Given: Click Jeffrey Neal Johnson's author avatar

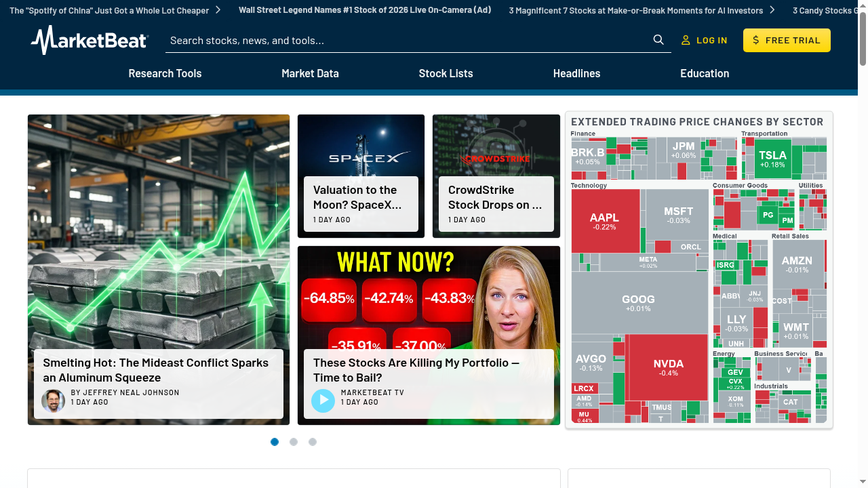Looking at the screenshot, I should [x=52, y=401].
